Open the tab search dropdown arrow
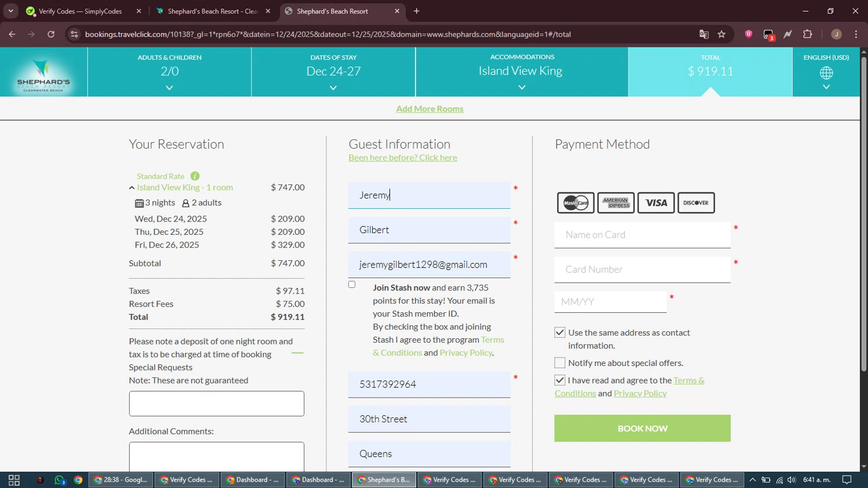This screenshot has width=868, height=488. [x=10, y=11]
